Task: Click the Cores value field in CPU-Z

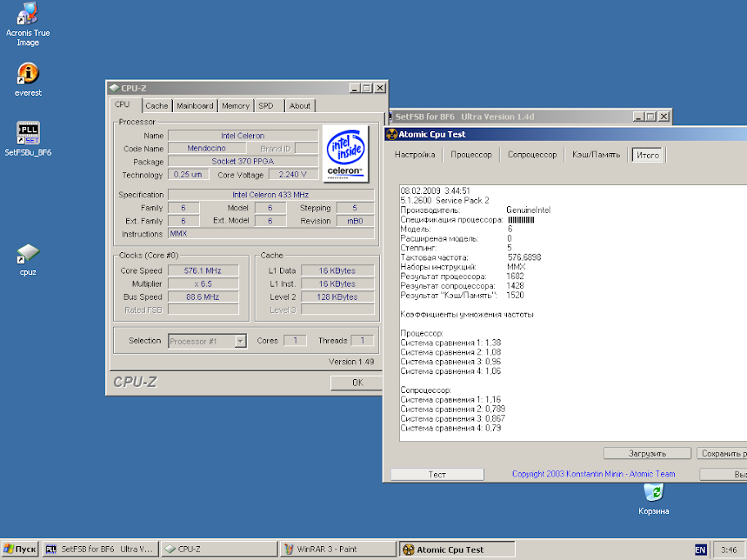Action: pyautogui.click(x=295, y=341)
